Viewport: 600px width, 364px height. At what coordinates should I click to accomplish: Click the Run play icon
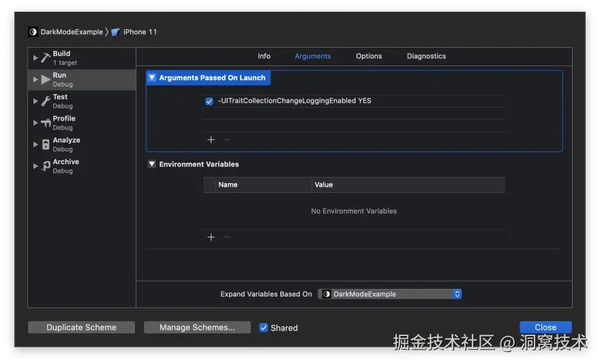(x=46, y=80)
